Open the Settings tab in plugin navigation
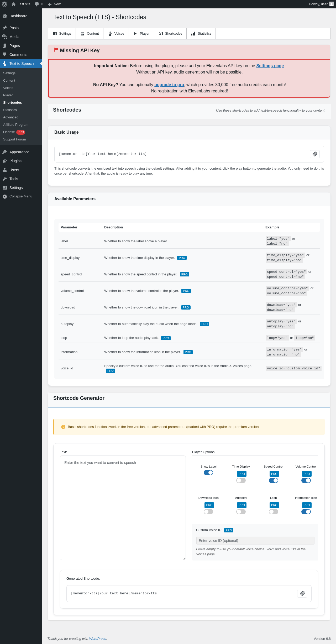Screen dimensions: 336x644 coord(62,34)
